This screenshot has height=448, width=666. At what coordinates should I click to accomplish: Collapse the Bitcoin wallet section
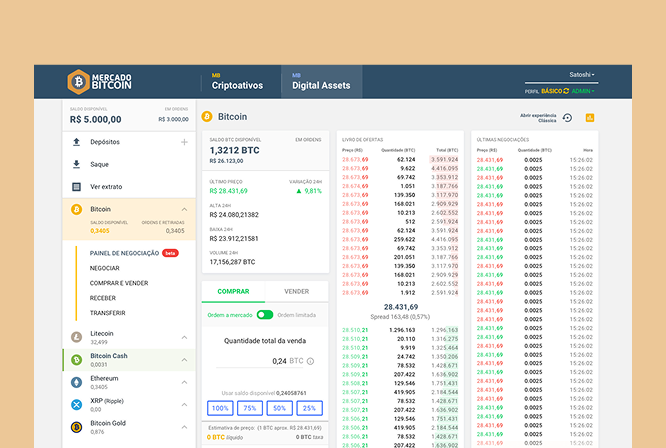pos(184,209)
